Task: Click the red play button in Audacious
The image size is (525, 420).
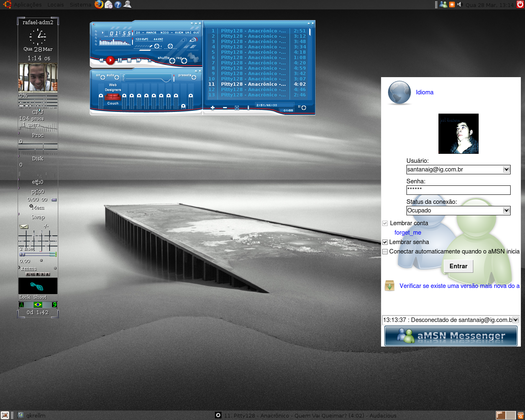Action: click(110, 60)
